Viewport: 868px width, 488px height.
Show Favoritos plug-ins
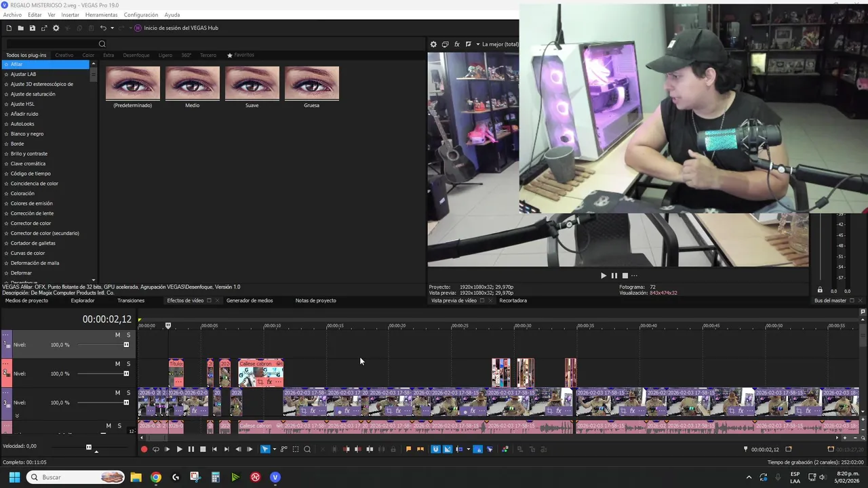tap(241, 55)
